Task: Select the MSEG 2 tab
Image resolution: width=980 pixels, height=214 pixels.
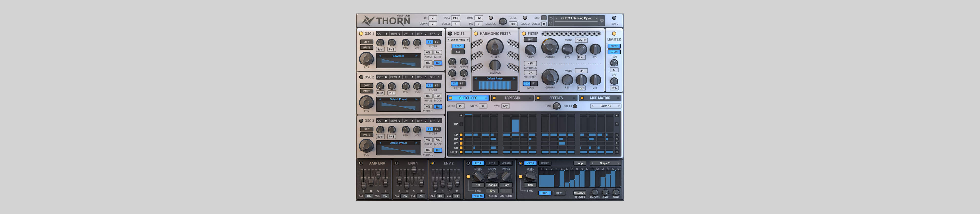Action: point(545,164)
